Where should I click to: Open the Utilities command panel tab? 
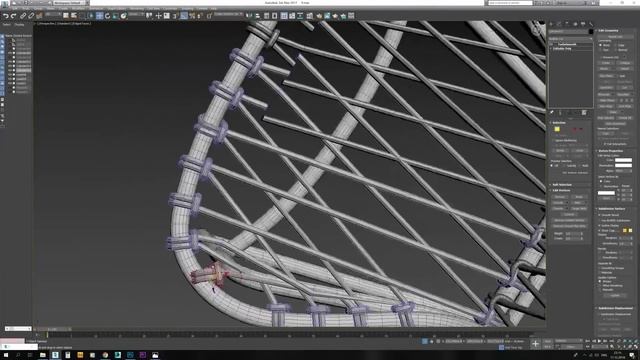pyautogui.click(x=591, y=24)
